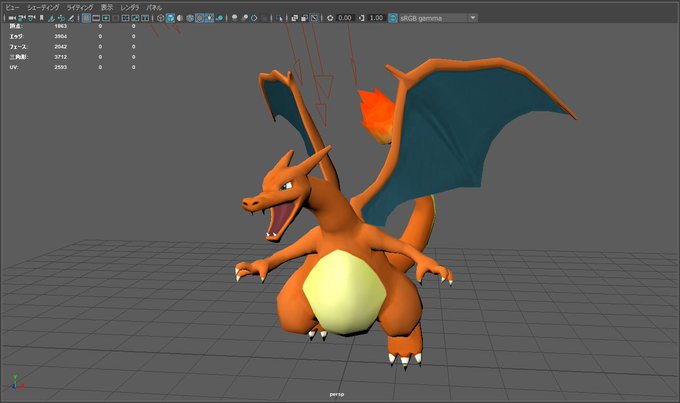Toggle the Gate Mask display
680x403 pixels.
(115, 18)
